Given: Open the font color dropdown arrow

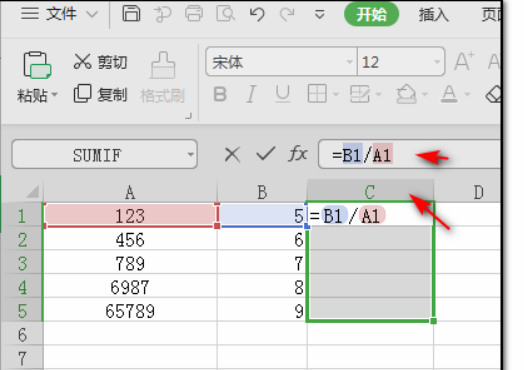Looking at the screenshot, I should point(467,95).
